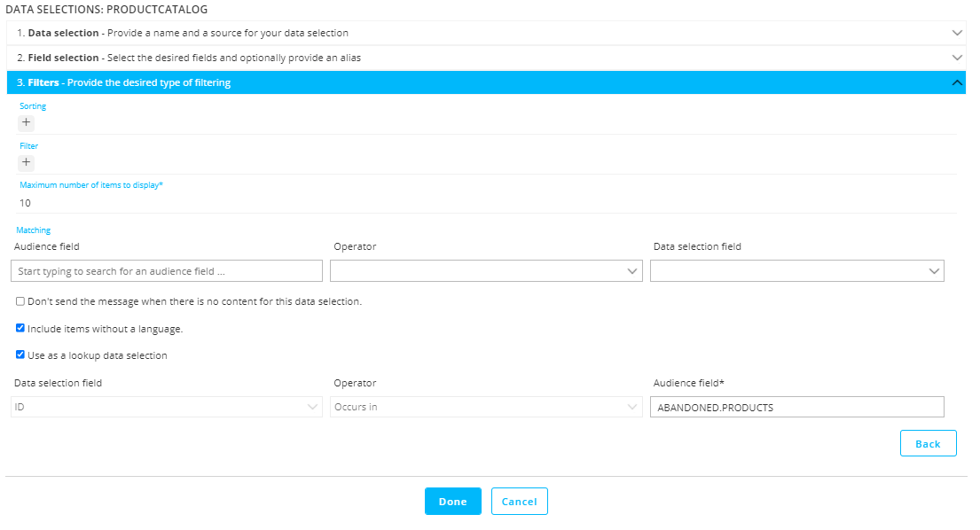Add a new filter with plus icon

(26, 162)
